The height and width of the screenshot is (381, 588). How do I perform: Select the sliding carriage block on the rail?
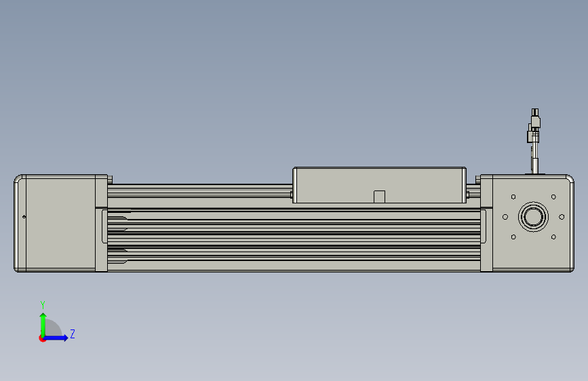[x=379, y=185]
